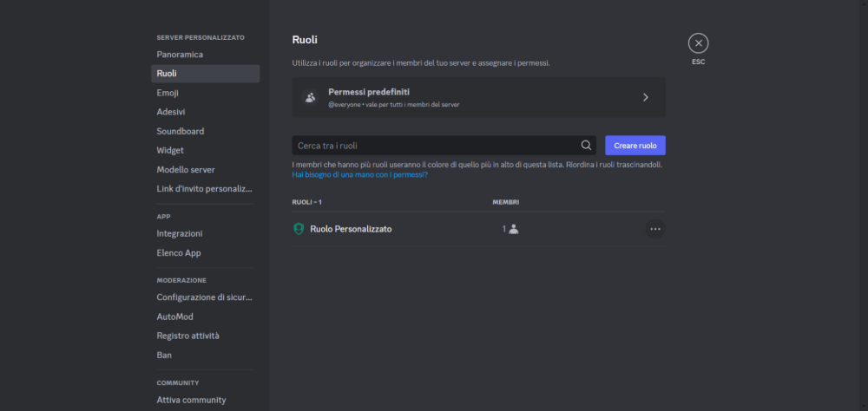Open the three-dots menu for Ruolo Personalizzato
Viewport: 868px width, 411px height.
pyautogui.click(x=655, y=229)
